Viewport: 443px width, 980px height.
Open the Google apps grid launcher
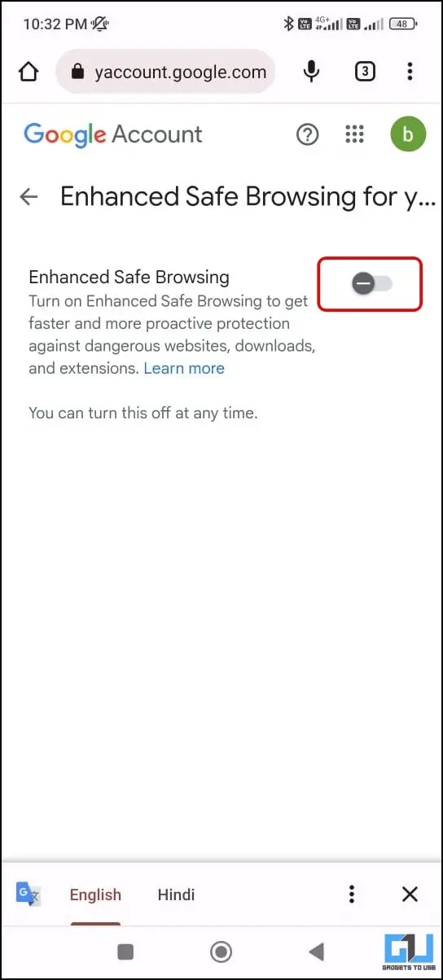tap(354, 134)
